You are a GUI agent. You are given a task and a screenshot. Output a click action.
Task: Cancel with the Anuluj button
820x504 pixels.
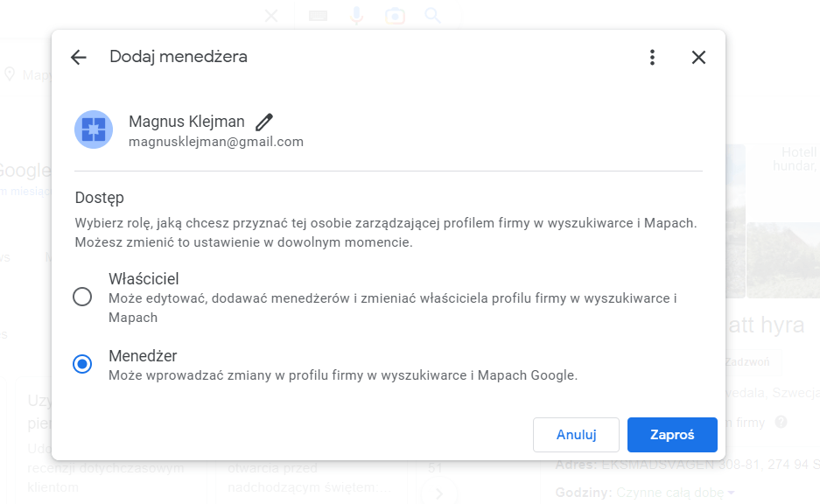[x=577, y=435]
